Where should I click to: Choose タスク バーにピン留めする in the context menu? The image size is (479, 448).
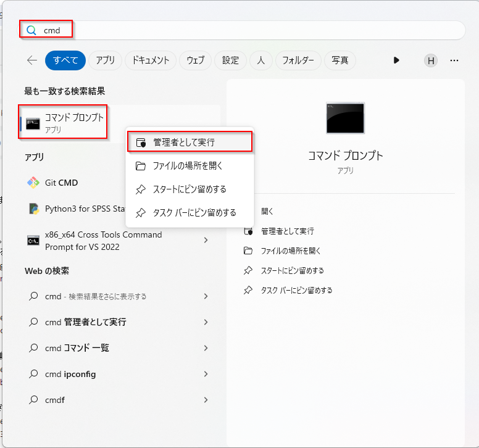coord(190,213)
